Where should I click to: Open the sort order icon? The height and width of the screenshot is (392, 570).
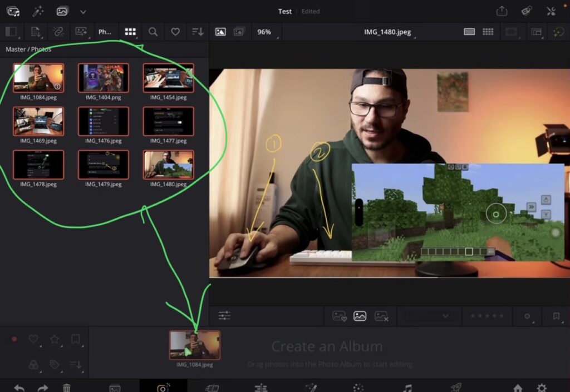coord(198,32)
